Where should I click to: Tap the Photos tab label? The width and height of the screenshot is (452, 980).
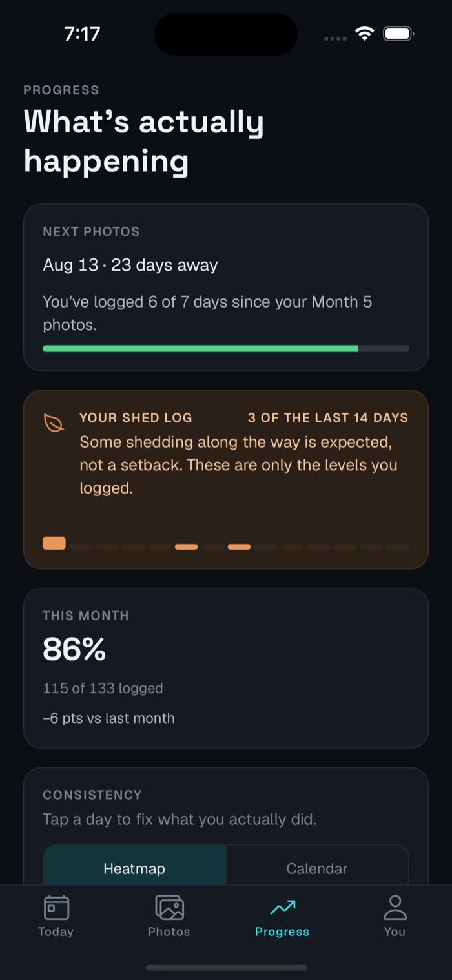click(x=169, y=932)
